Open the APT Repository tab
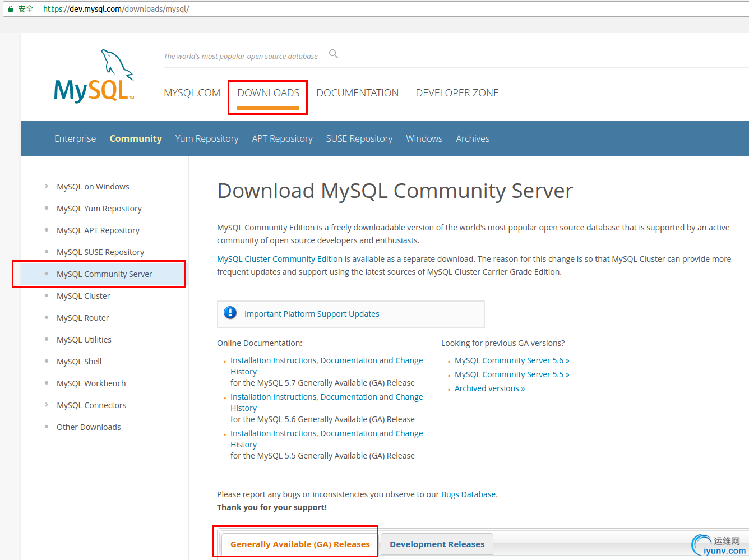Screen dimensions: 749x560 tap(283, 138)
